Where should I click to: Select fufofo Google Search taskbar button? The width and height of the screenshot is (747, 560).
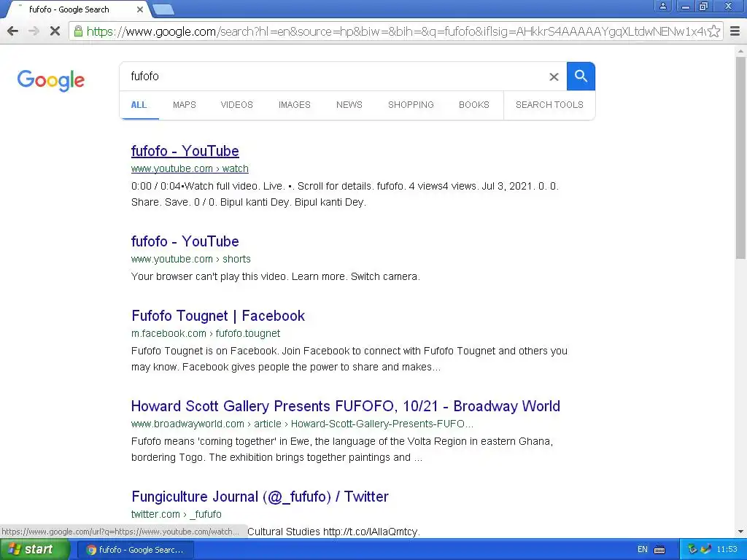[x=135, y=550]
